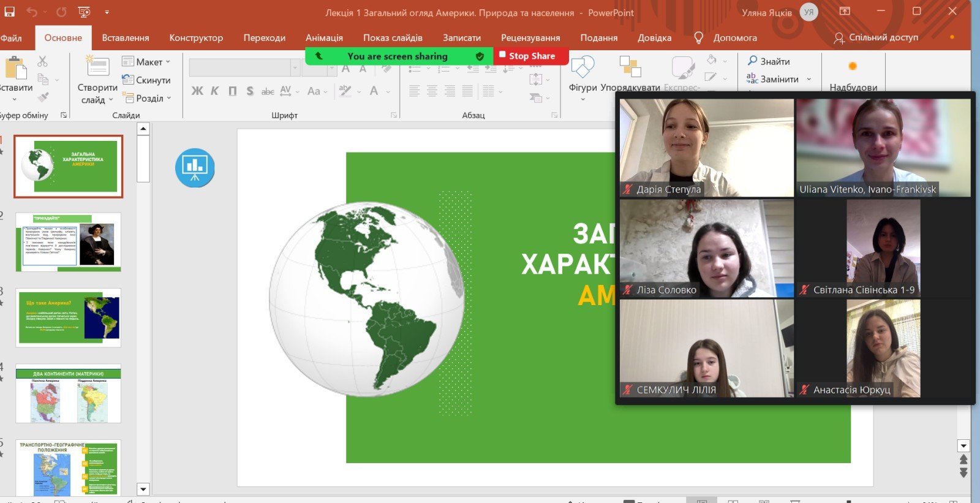The image size is (980, 503).
Task: Select slide 4 thumbnail with two continents maps
Action: [68, 393]
